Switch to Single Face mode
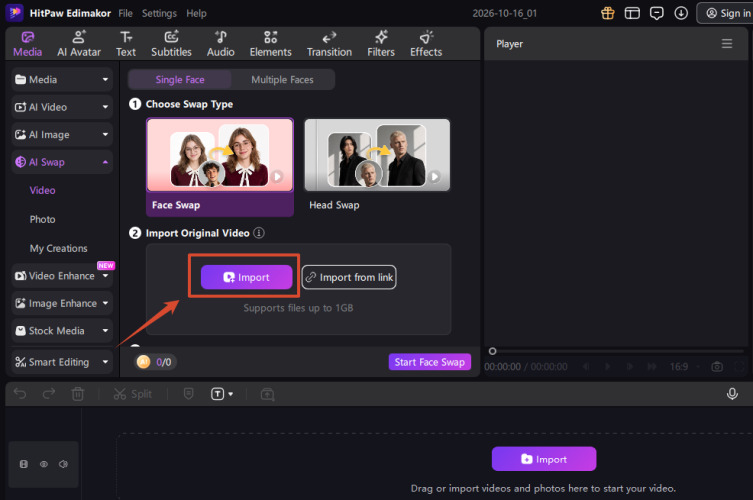The width and height of the screenshot is (753, 500). (x=180, y=80)
